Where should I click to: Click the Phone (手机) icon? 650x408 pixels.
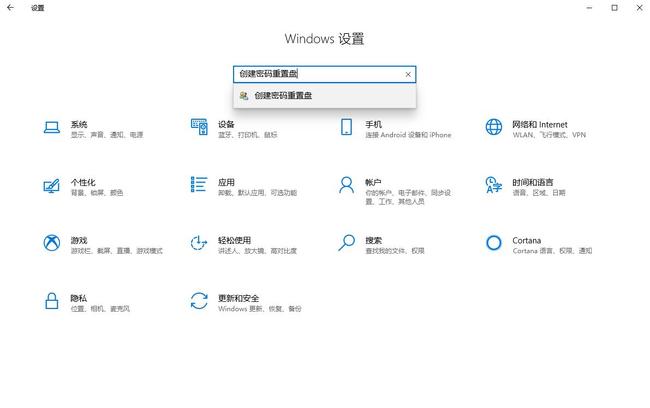pyautogui.click(x=347, y=127)
